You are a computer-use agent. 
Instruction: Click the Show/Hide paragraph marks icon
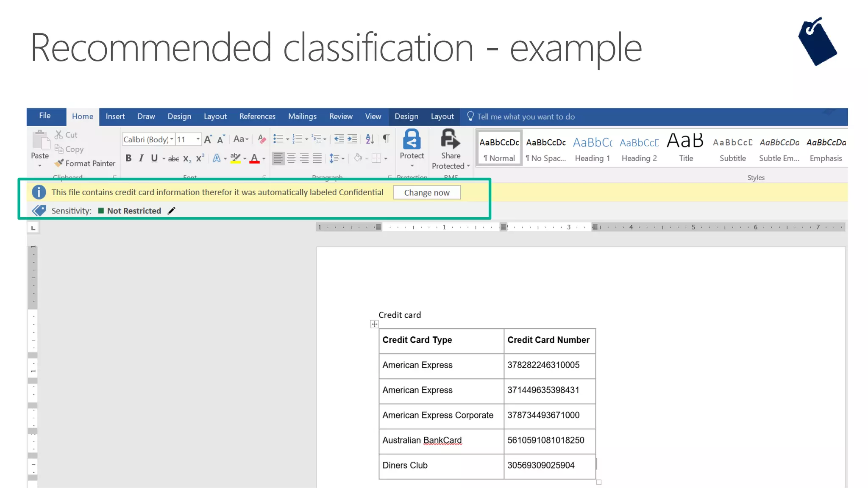coord(386,139)
